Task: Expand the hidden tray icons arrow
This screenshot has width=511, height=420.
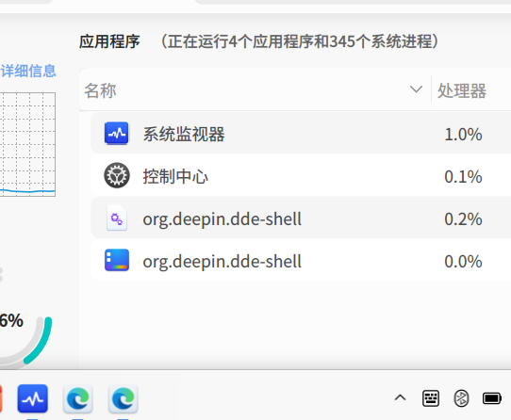Action: [400, 397]
